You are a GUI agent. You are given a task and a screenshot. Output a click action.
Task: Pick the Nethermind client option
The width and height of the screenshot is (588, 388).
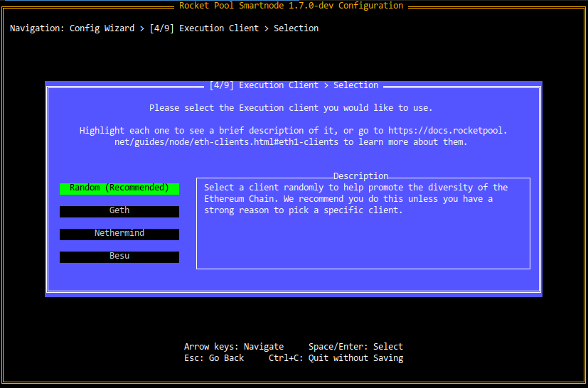[x=119, y=234]
